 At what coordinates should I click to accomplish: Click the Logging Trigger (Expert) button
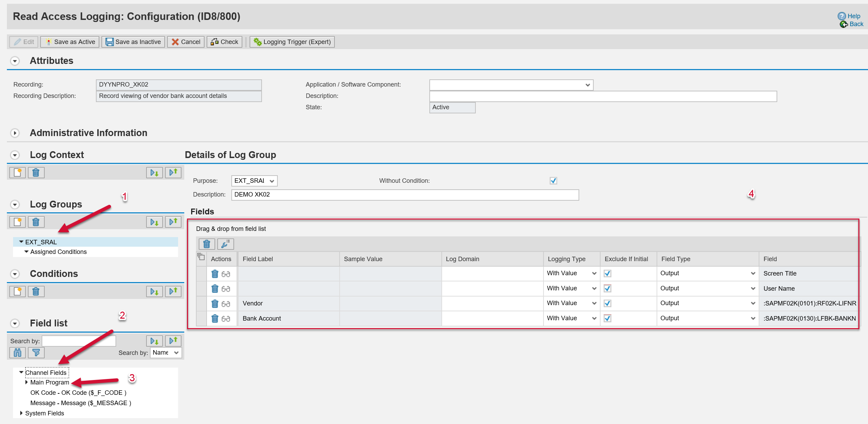(292, 42)
